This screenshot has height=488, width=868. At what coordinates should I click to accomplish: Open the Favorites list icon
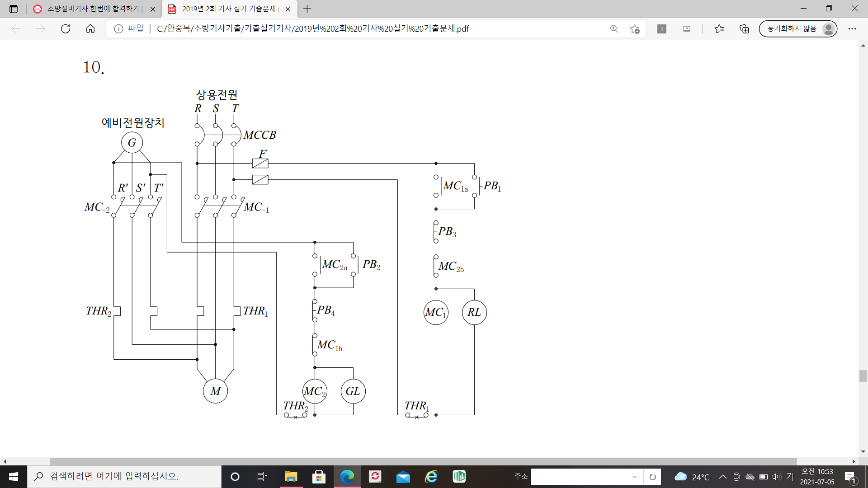click(x=719, y=29)
